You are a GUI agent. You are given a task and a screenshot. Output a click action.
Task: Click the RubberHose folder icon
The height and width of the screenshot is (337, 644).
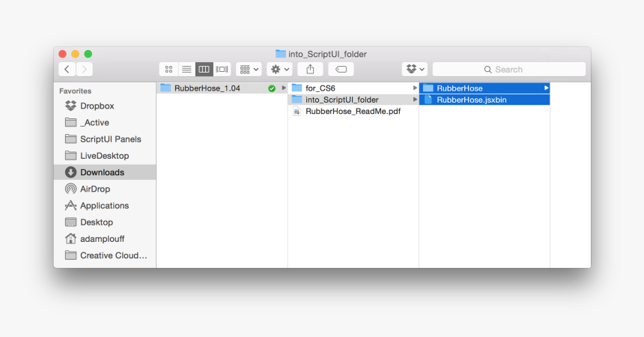point(428,88)
